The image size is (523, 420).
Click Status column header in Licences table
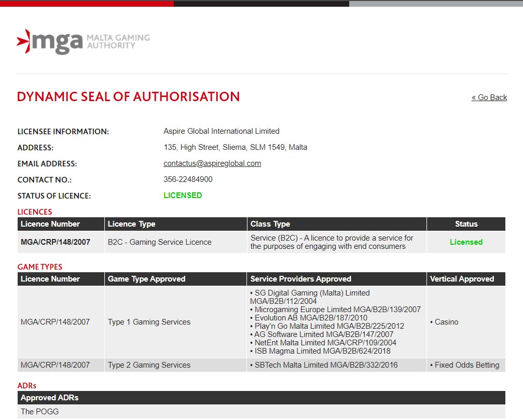pos(466,224)
